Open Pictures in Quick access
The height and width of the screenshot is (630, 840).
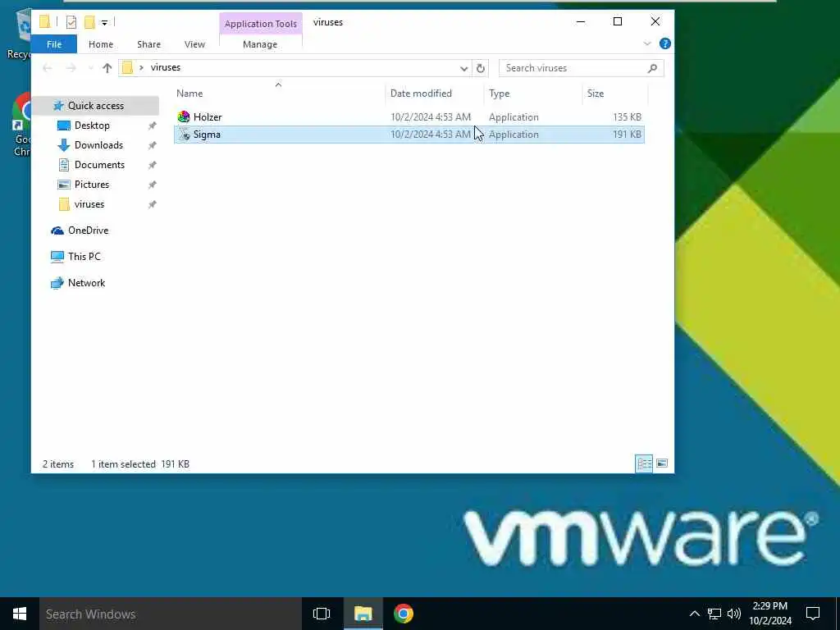pyautogui.click(x=92, y=185)
